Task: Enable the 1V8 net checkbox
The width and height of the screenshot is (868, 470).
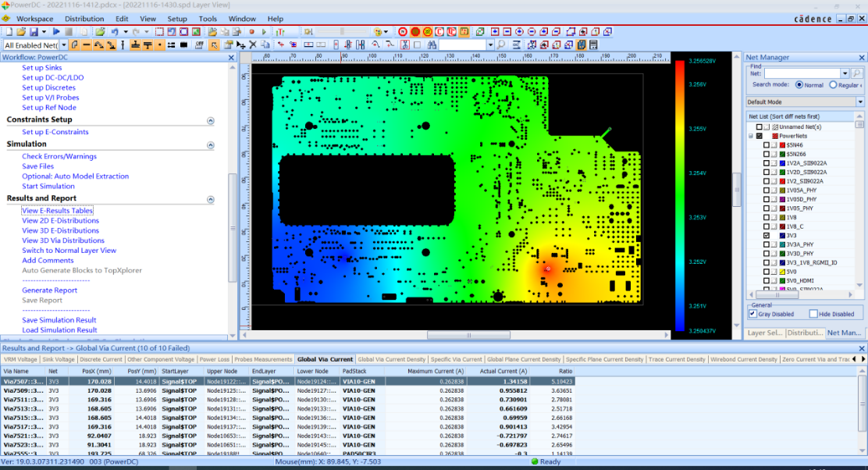Action: [x=767, y=218]
